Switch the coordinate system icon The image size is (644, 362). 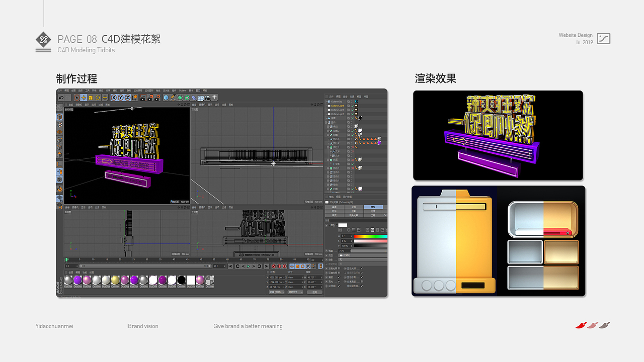coord(134,98)
